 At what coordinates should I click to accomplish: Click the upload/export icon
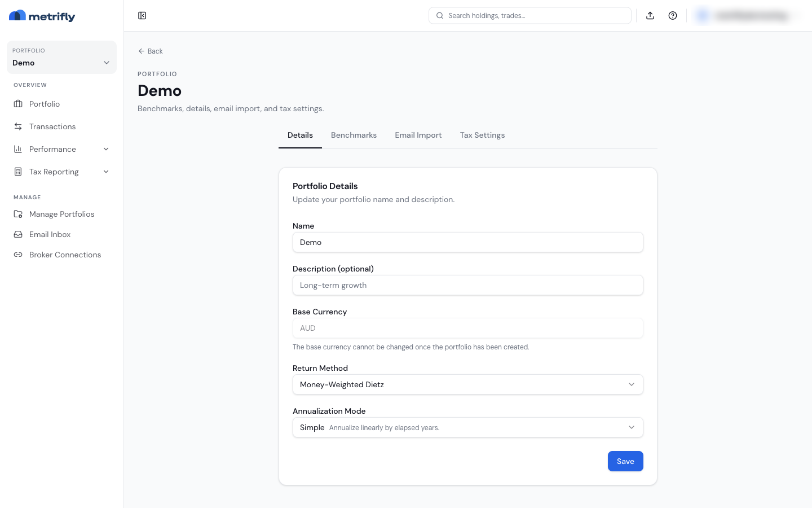[650, 16]
